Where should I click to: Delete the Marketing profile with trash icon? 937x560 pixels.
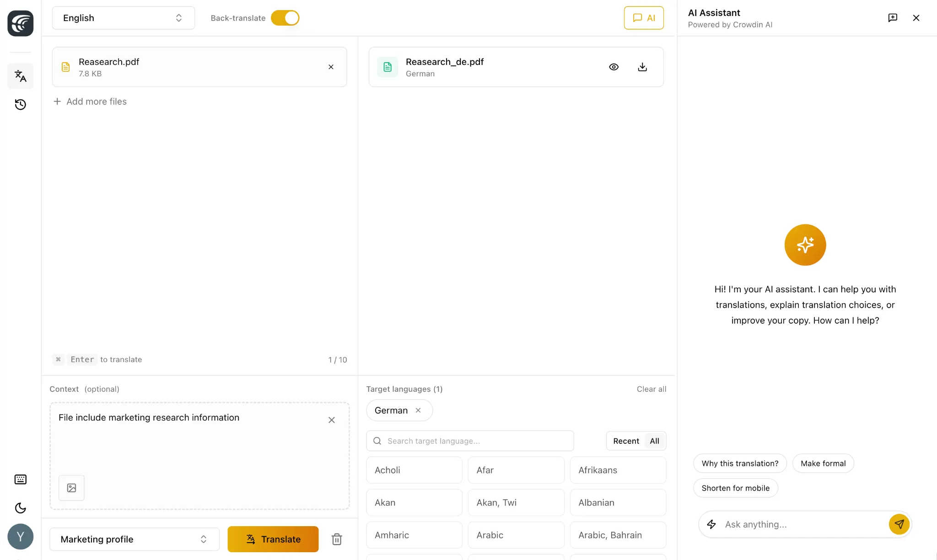(336, 539)
